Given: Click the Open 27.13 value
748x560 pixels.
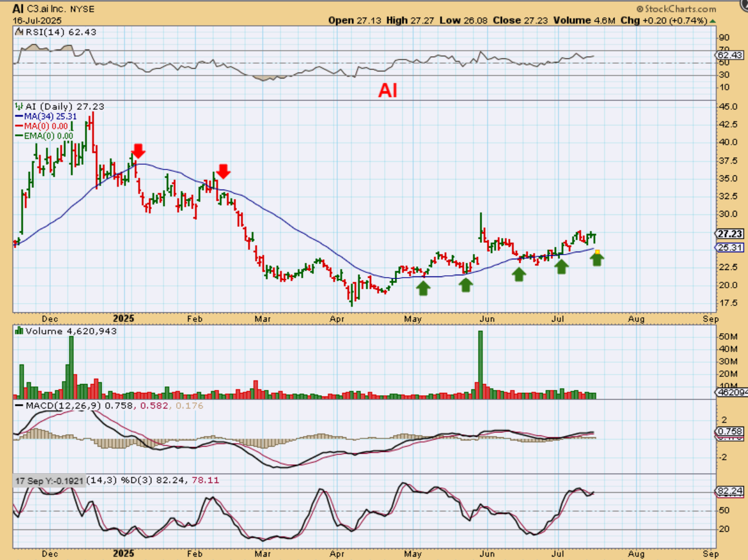Looking at the screenshot, I should (x=354, y=21).
